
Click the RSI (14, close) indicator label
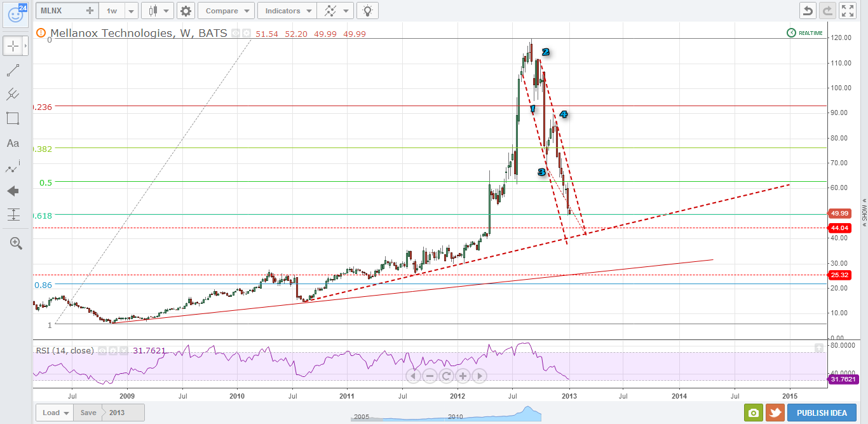64,350
